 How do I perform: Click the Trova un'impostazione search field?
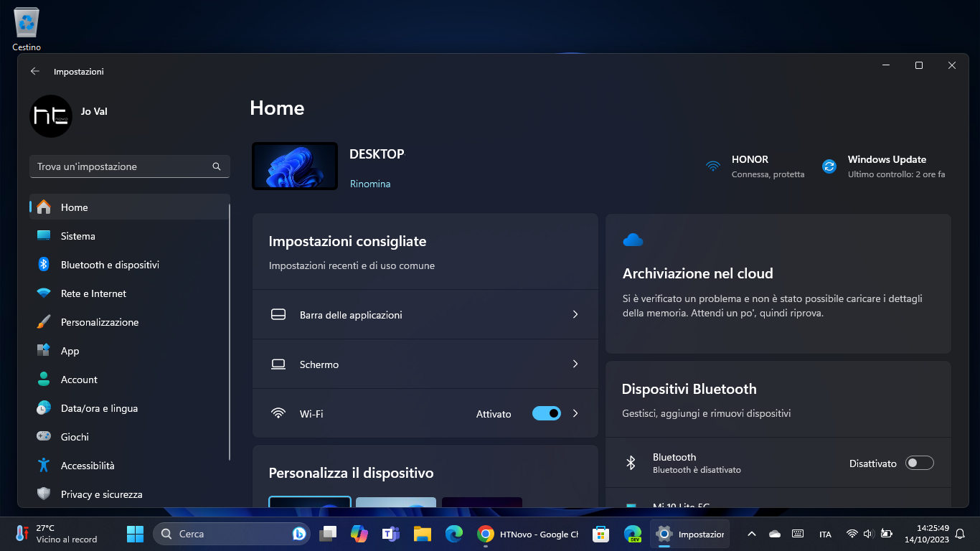130,166
